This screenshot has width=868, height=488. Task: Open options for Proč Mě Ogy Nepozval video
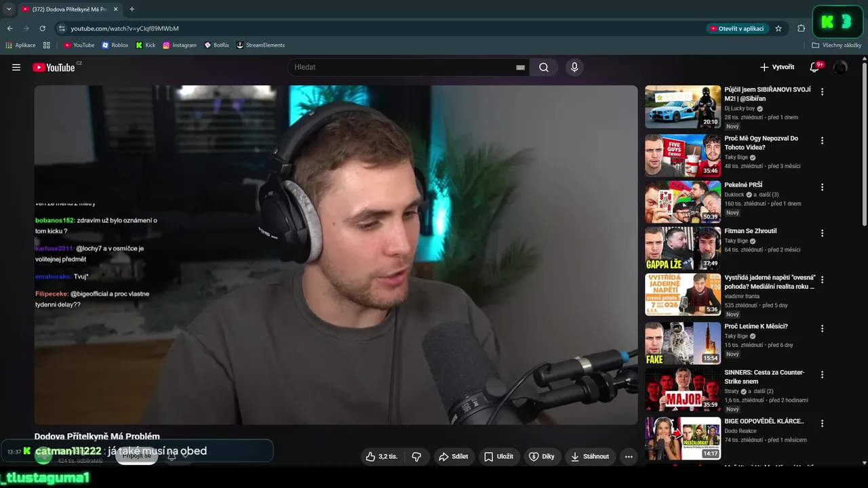click(822, 140)
